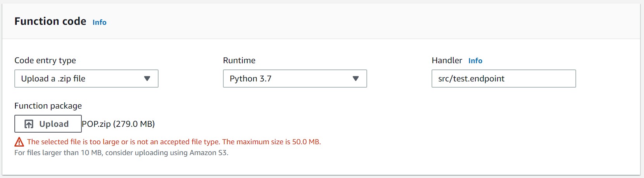
Task: Click the Code entry type dropdown arrow
Action: [147, 79]
